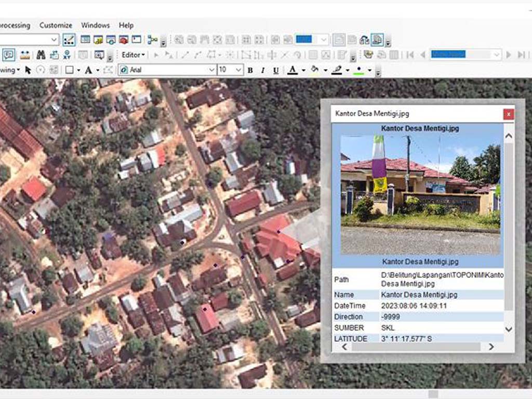532x399 pixels.
Task: Open the ArcToolbox window
Action: (124, 40)
